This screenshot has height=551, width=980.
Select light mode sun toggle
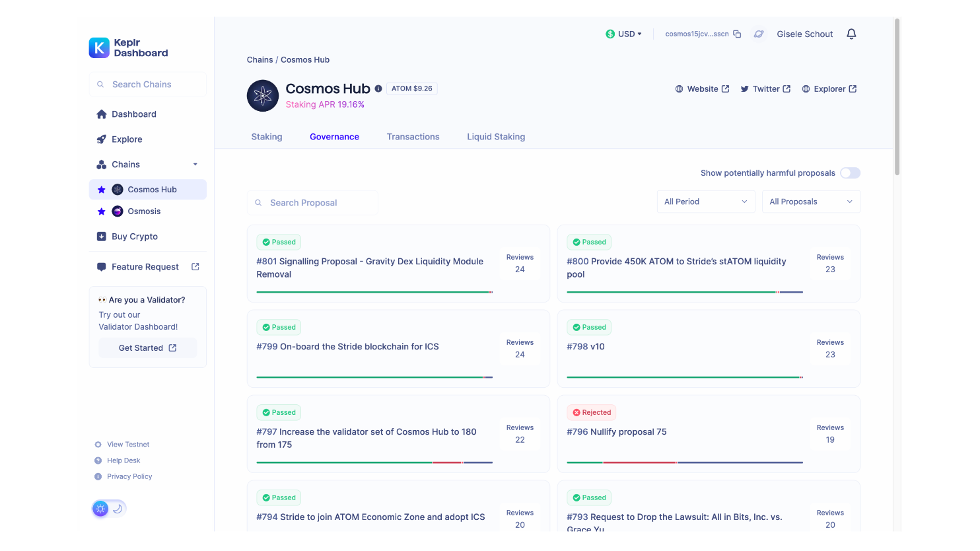tap(100, 509)
